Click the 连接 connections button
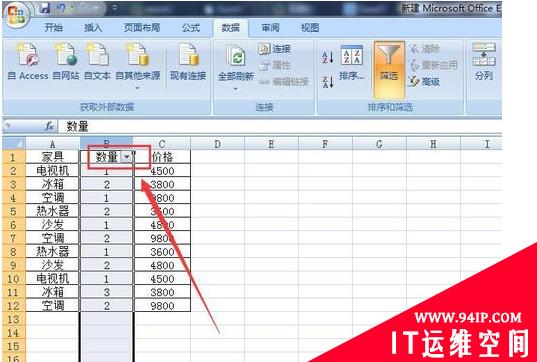The image size is (537, 362). pyautogui.click(x=275, y=49)
